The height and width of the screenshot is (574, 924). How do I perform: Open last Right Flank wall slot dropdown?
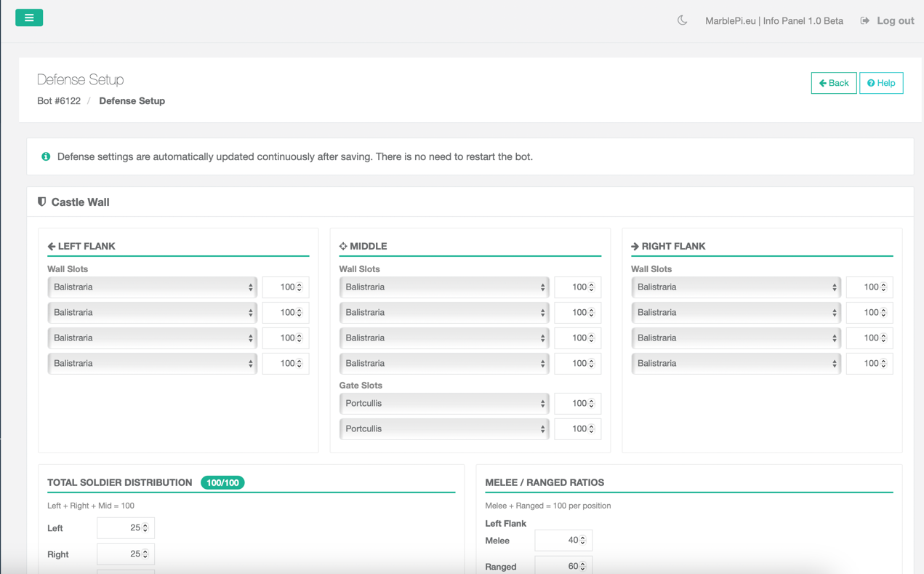point(736,364)
